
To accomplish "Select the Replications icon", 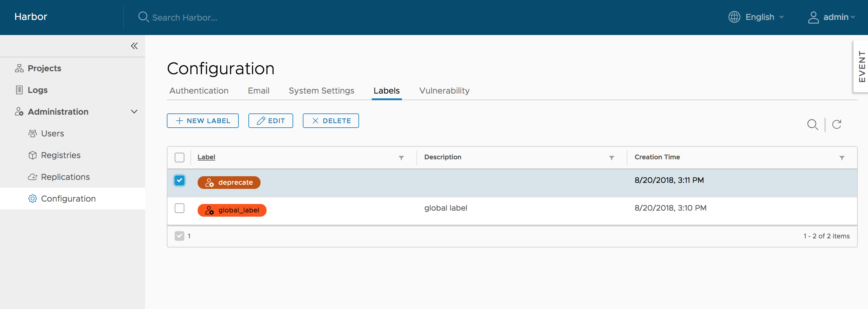I will 32,177.
